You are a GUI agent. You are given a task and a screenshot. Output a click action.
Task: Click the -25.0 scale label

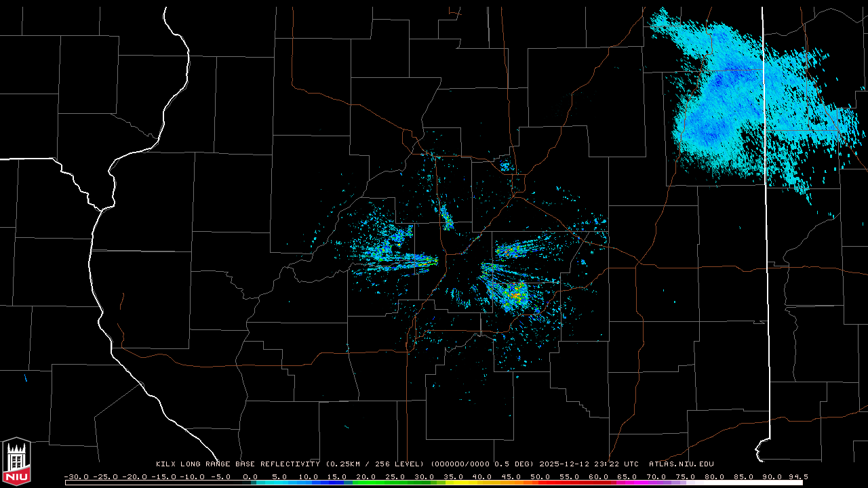pos(106,476)
